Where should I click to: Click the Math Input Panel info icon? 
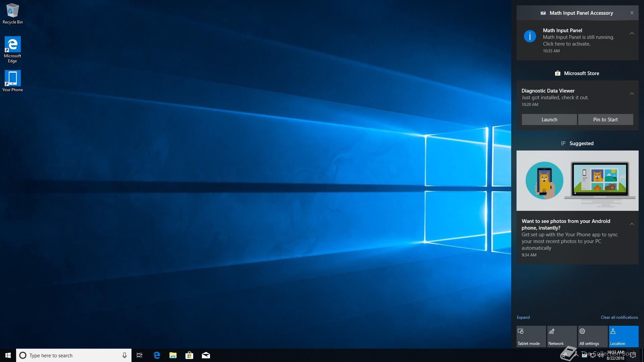[530, 36]
